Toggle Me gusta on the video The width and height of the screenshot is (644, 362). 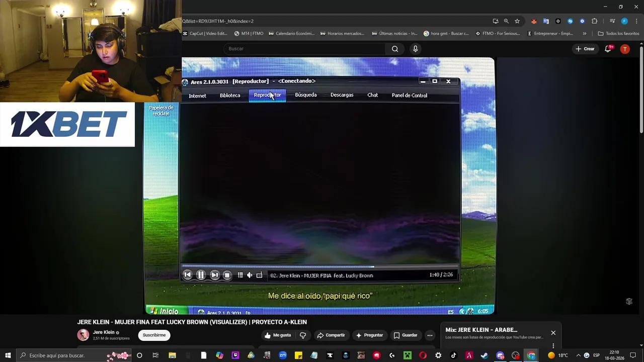click(277, 335)
